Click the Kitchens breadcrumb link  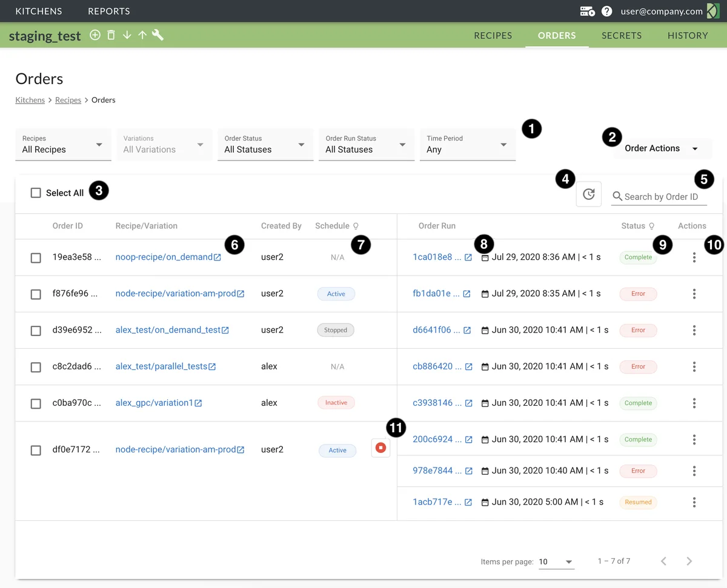30,100
